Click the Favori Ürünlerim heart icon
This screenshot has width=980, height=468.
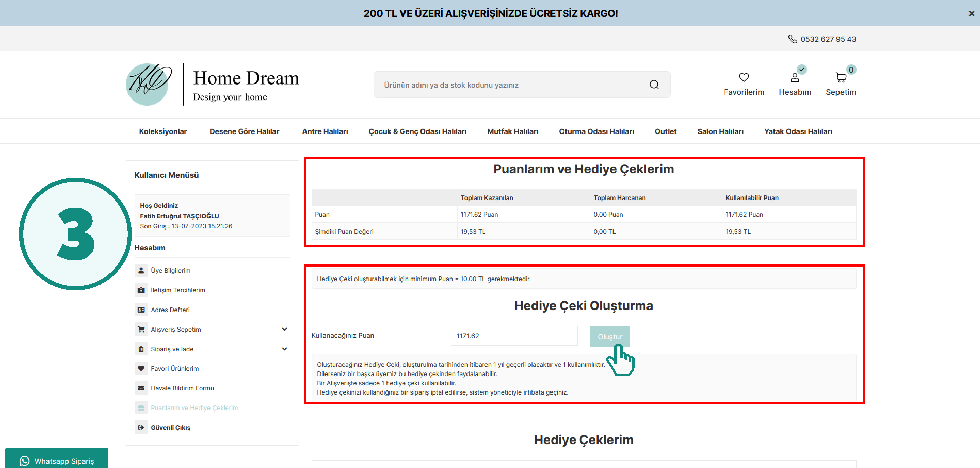[141, 368]
